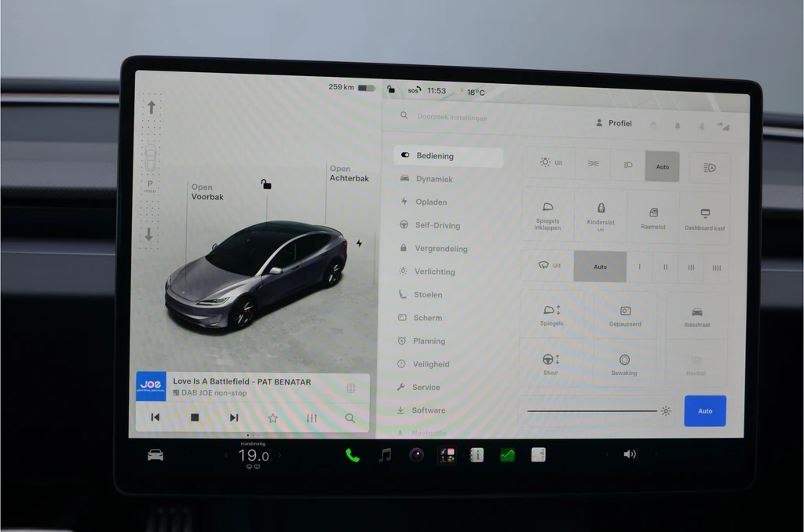Turn wipers Uit
Screen dimensions: 804x532
(x=548, y=265)
